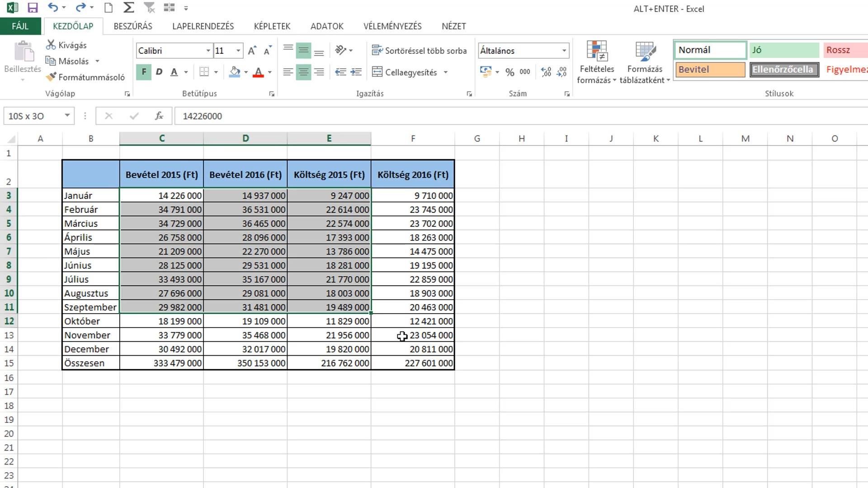Open the Cellaegyesítés dropdown arrow
The image size is (868, 488).
(x=446, y=72)
